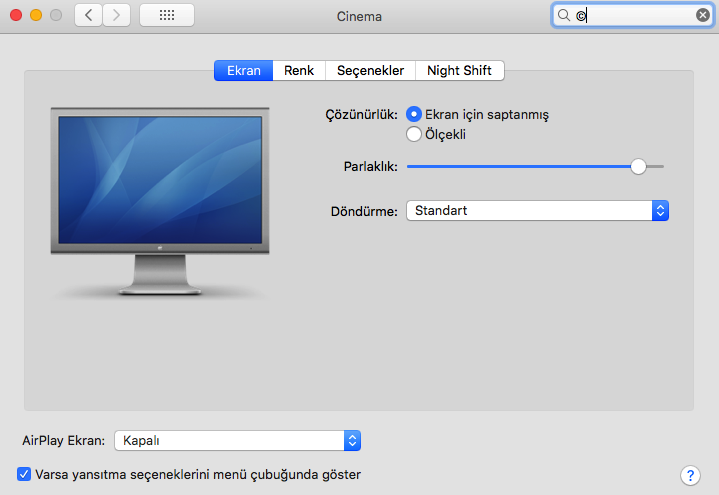
Task: Click the Parlaklık brightness slider knob
Action: [x=639, y=167]
